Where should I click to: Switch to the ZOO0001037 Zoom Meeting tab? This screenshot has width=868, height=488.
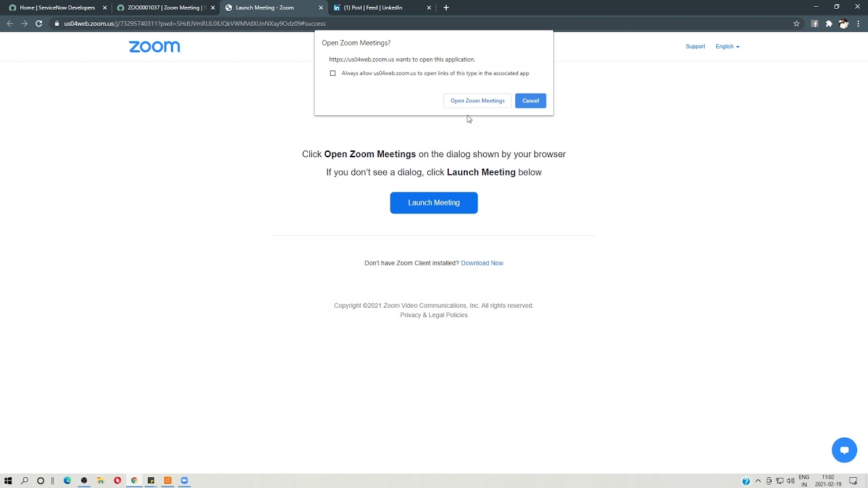coord(163,7)
